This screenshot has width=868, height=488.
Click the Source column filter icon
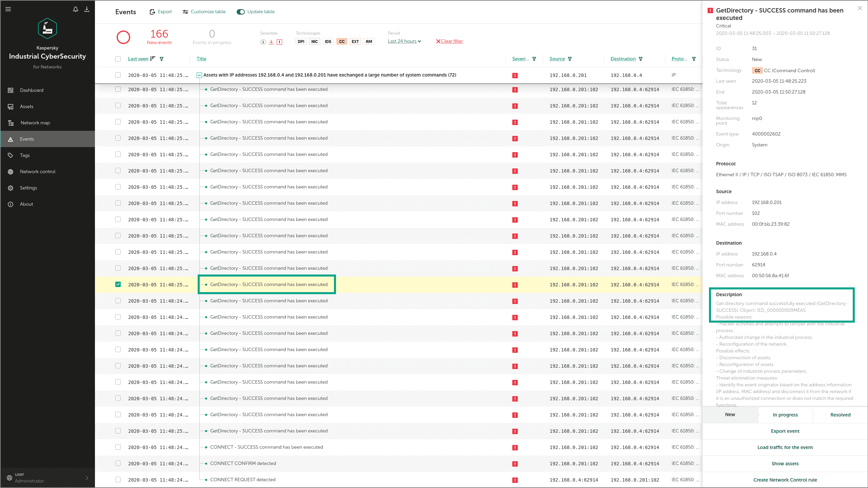[x=570, y=59]
